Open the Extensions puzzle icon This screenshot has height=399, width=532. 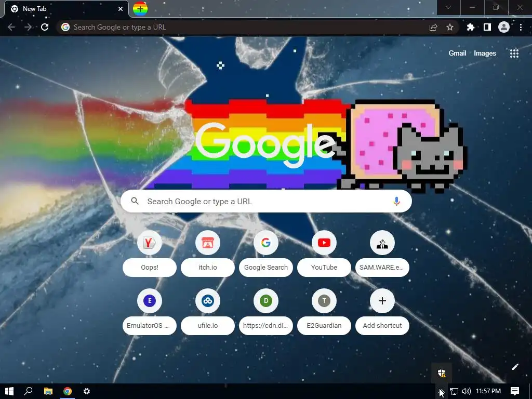[470, 27]
